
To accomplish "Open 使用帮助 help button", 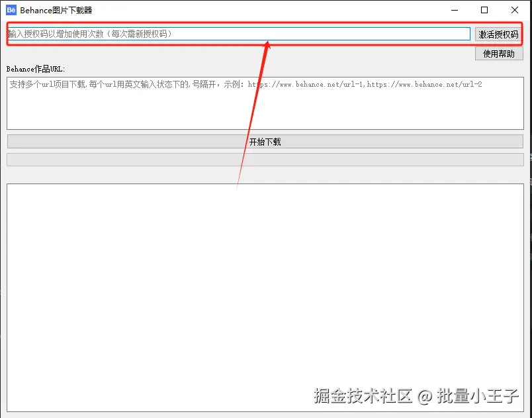I will (499, 54).
